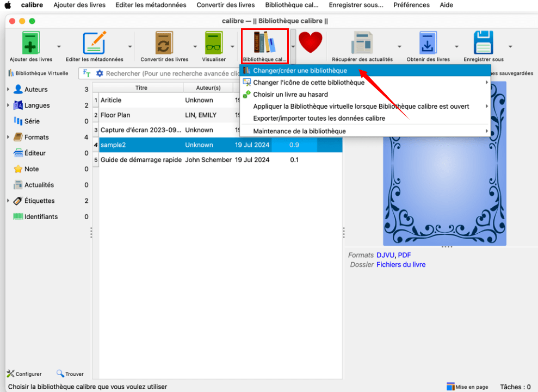The width and height of the screenshot is (538, 392).
Task: Click the Editer les métadonnées toolbar icon
Action: pos(94,42)
